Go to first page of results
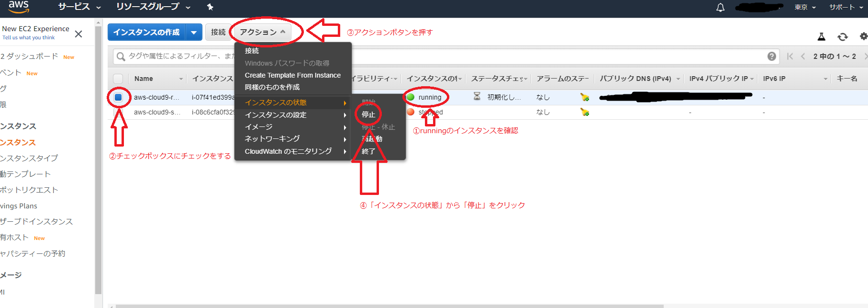The width and height of the screenshot is (868, 308). click(x=790, y=56)
